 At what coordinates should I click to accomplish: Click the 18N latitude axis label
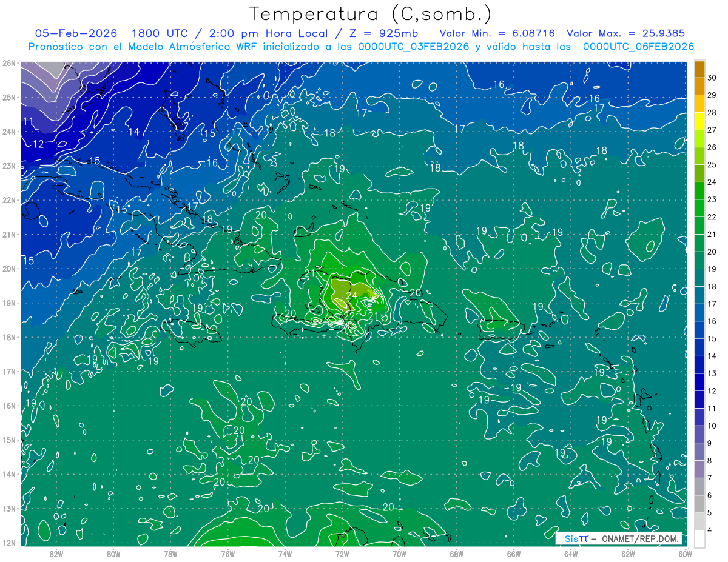(x=8, y=336)
